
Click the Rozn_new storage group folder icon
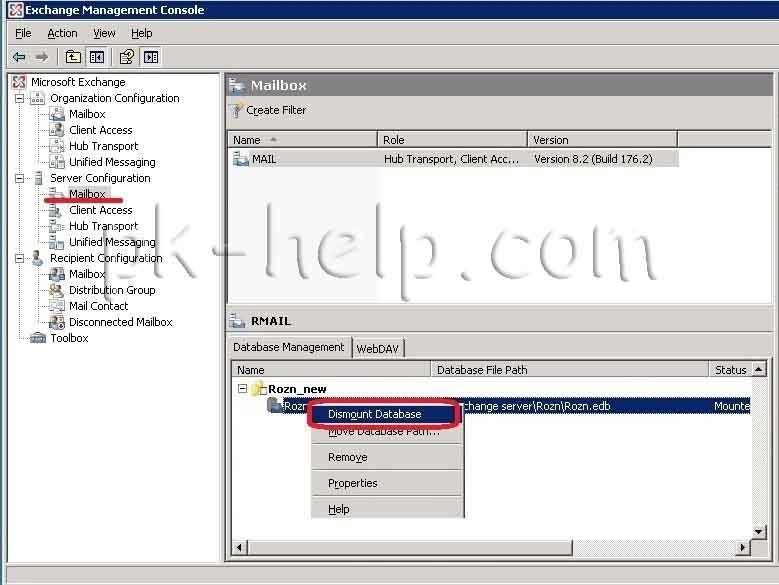[258, 389]
